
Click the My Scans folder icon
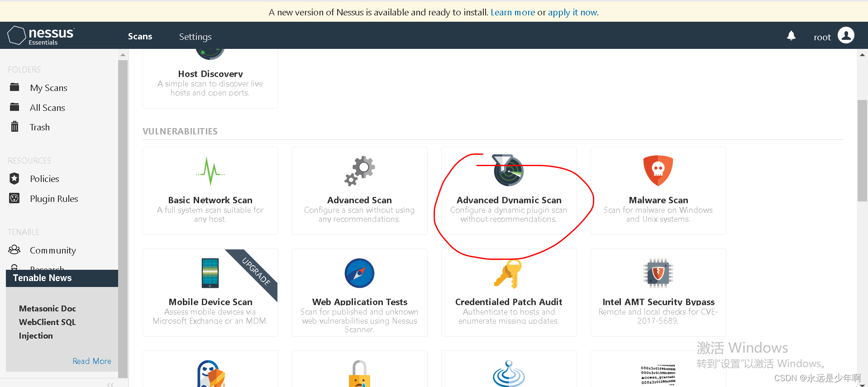point(14,87)
